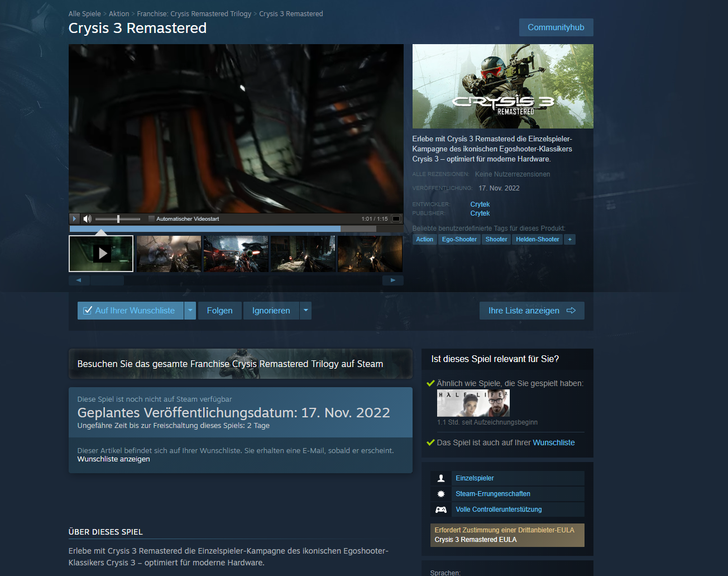
Task: Click the Steam-Errungenschaften achievements icon
Action: click(440, 494)
